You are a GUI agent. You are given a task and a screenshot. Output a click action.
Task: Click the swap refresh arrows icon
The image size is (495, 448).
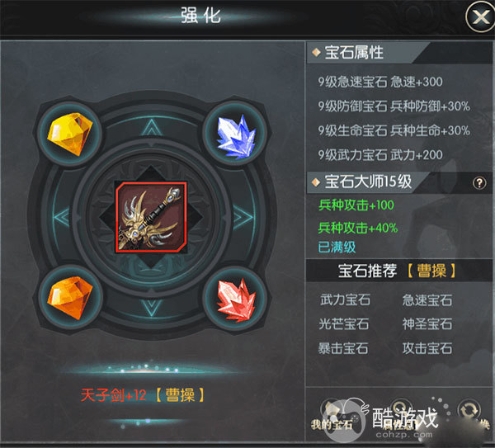[x=469, y=412]
